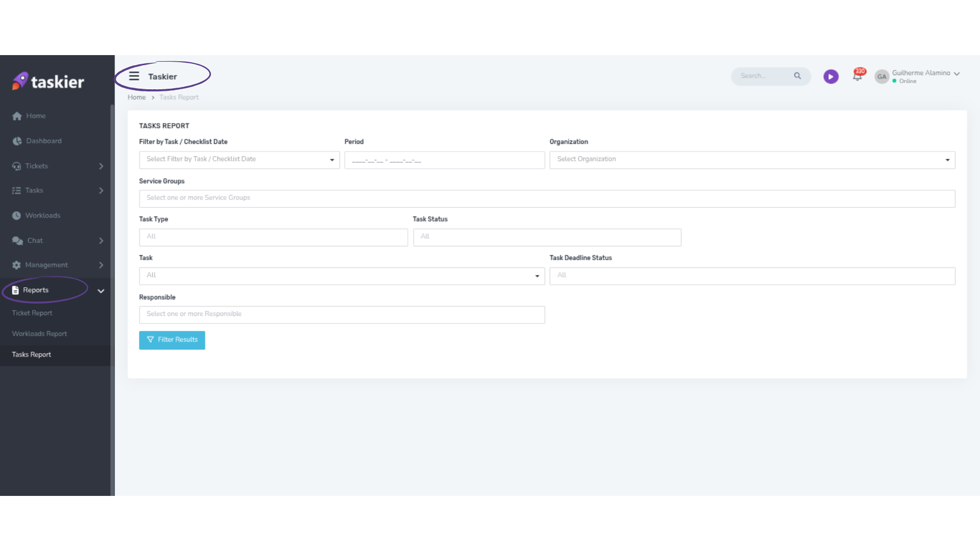Click the search magnifier icon
The width and height of the screenshot is (980, 551).
pyautogui.click(x=797, y=76)
